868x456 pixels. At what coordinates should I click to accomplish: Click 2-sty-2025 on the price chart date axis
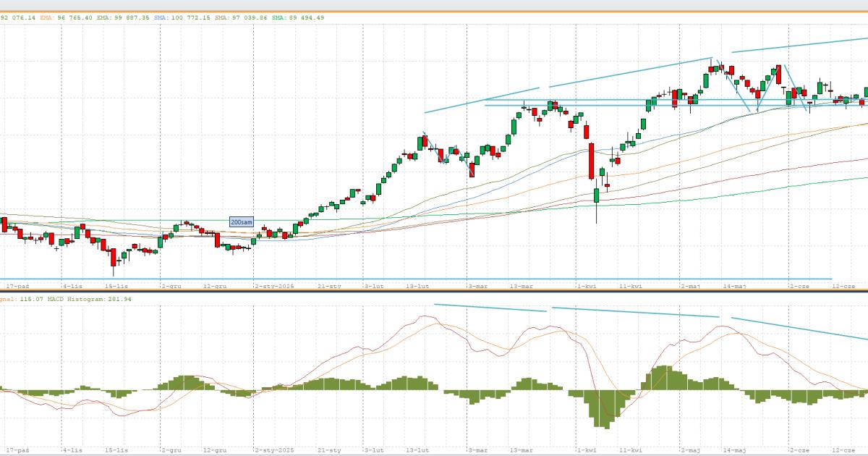(x=273, y=286)
